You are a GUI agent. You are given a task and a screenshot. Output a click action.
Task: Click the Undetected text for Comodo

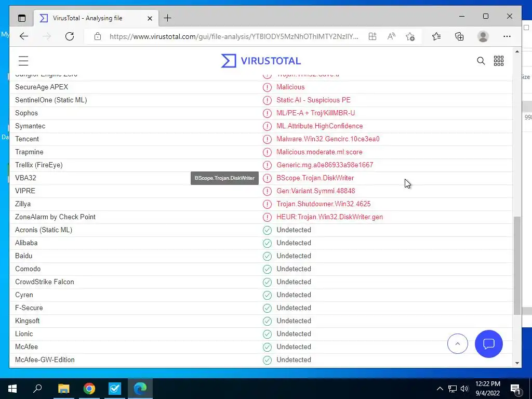tap(294, 269)
